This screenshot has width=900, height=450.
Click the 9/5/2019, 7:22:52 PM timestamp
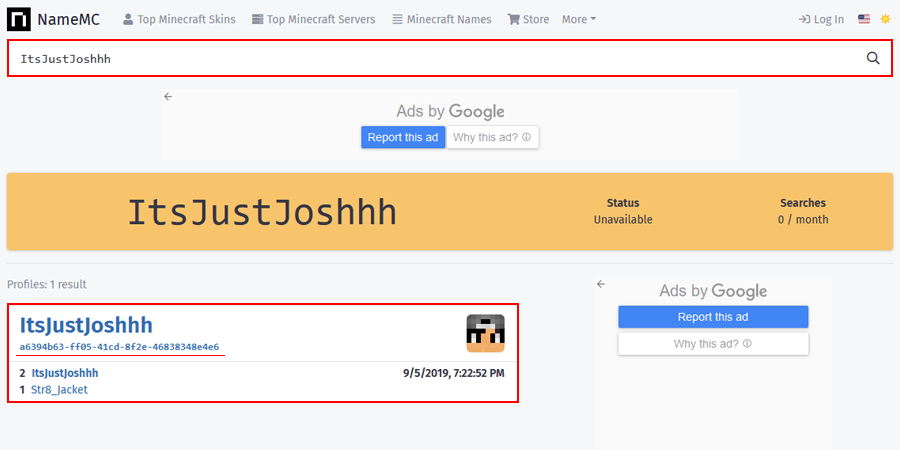click(x=453, y=374)
